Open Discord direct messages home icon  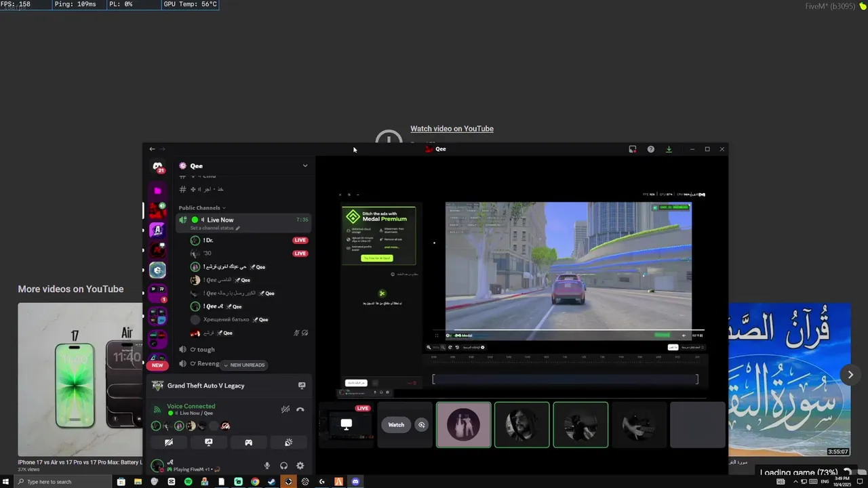157,167
